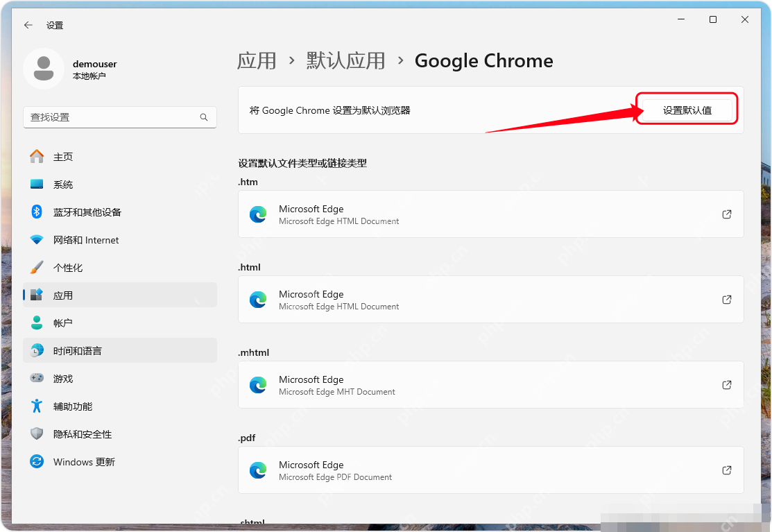The height and width of the screenshot is (532, 772).
Task: Click the Wi-Fi network icon in sidebar
Action: pyautogui.click(x=37, y=240)
